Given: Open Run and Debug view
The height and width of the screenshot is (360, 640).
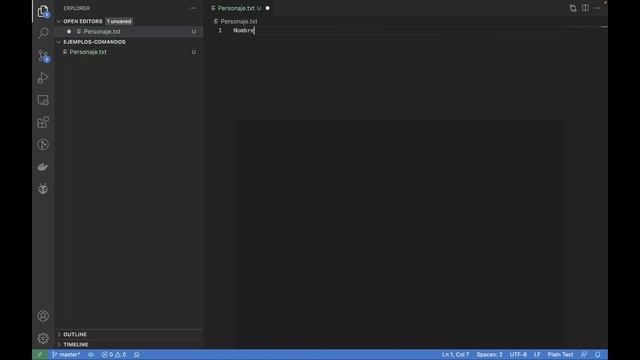Looking at the screenshot, I should click(x=43, y=78).
